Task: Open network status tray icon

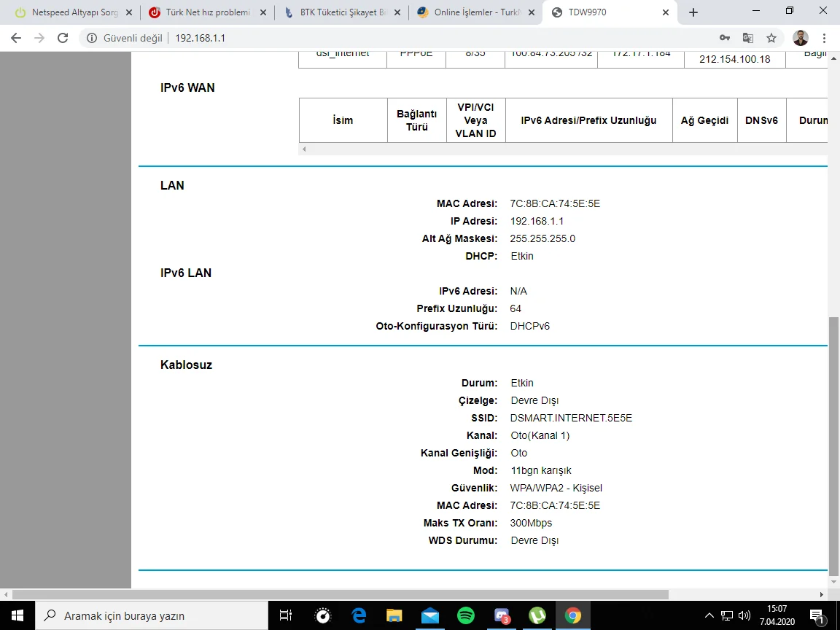Action: (727, 615)
